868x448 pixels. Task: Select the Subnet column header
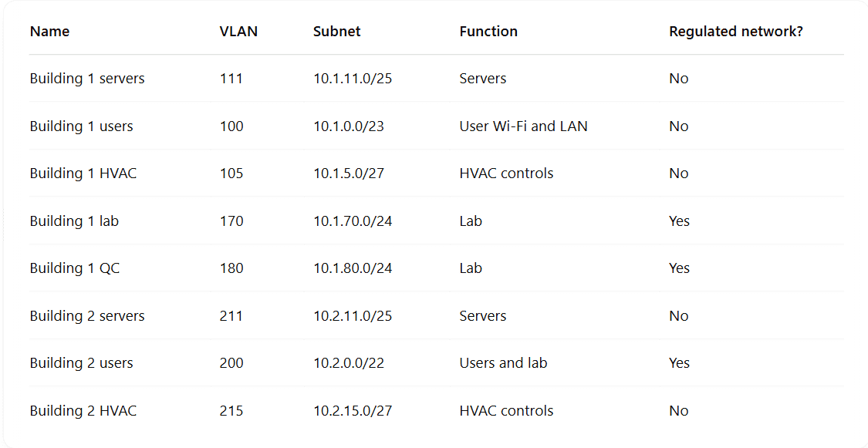pyautogui.click(x=336, y=32)
